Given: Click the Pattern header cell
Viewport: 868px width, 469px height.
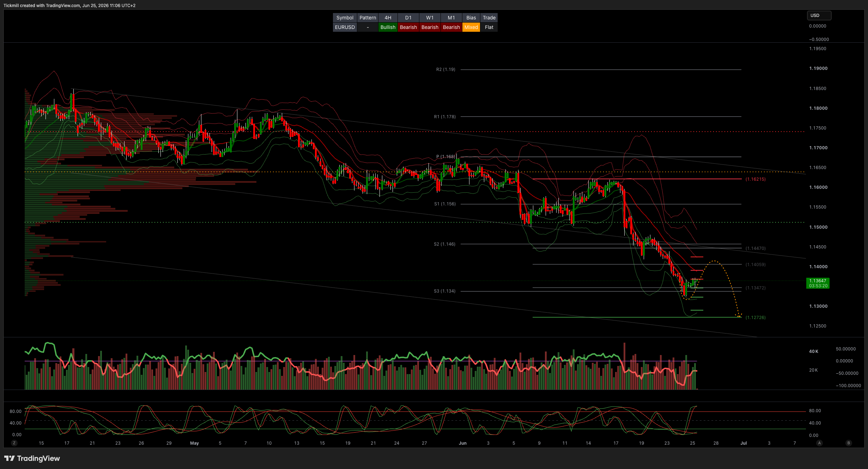Looking at the screenshot, I should (368, 18).
